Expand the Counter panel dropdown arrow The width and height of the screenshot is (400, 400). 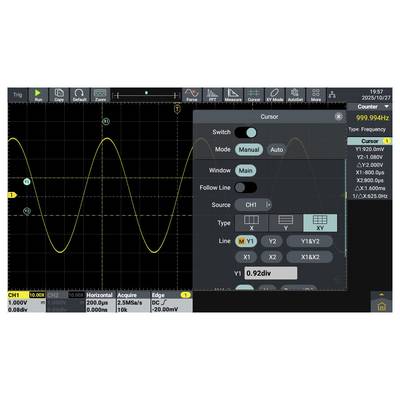pyautogui.click(x=387, y=107)
